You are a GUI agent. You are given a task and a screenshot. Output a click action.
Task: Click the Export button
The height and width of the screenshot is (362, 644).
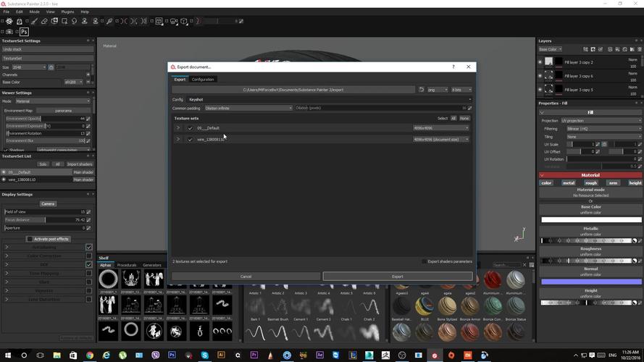(398, 277)
